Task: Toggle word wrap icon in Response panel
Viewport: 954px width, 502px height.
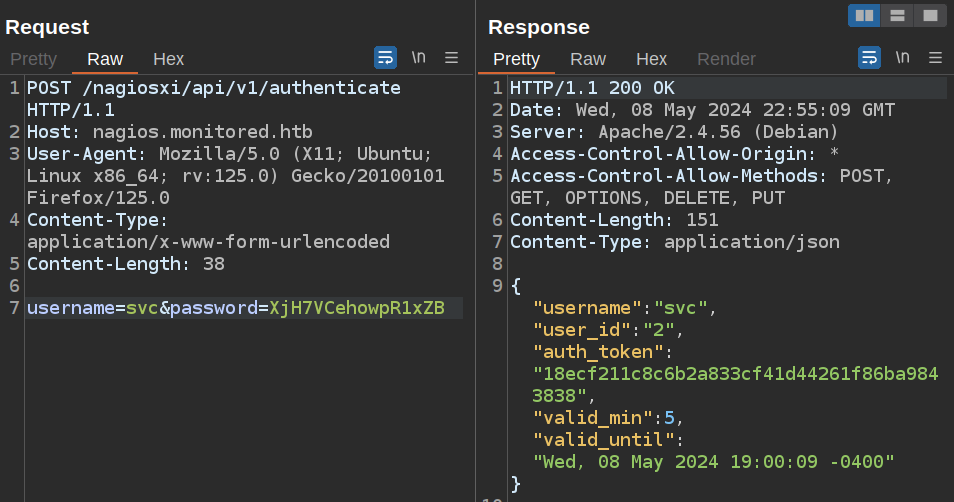Action: (869, 58)
